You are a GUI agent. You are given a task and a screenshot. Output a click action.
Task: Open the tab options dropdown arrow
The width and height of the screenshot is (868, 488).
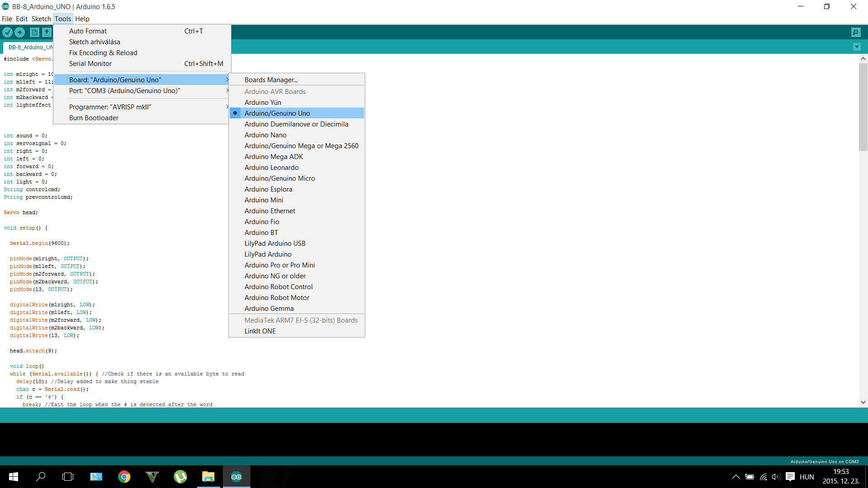pos(856,47)
